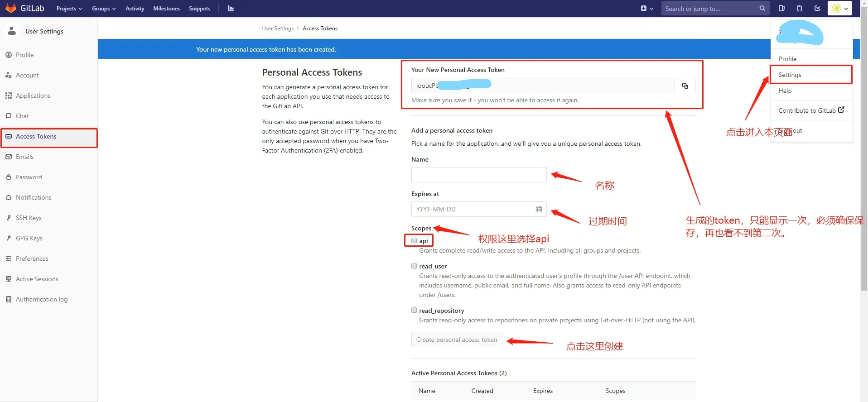868x402 pixels.
Task: Open the new item plus dropdown
Action: (x=647, y=8)
